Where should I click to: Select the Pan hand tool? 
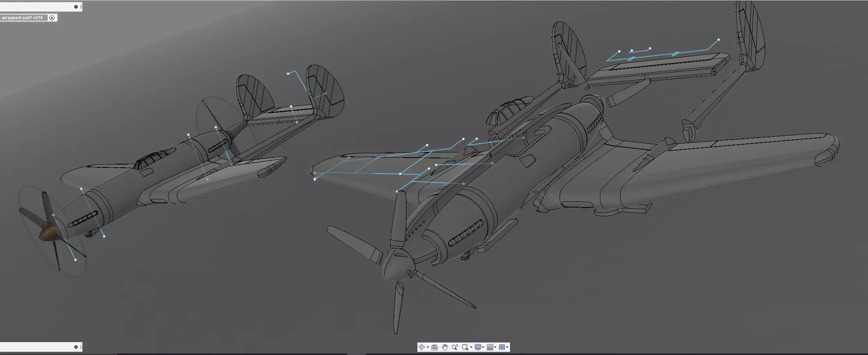(445, 347)
